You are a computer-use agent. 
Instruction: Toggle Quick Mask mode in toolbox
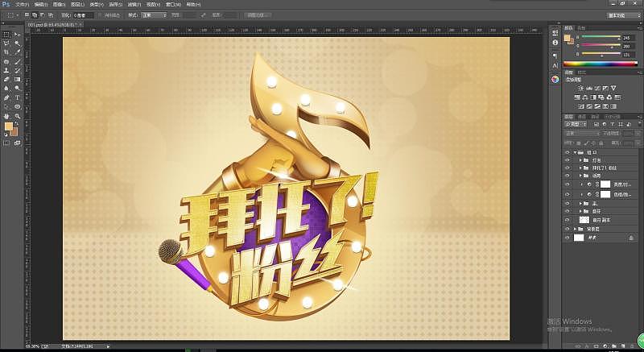click(6, 143)
